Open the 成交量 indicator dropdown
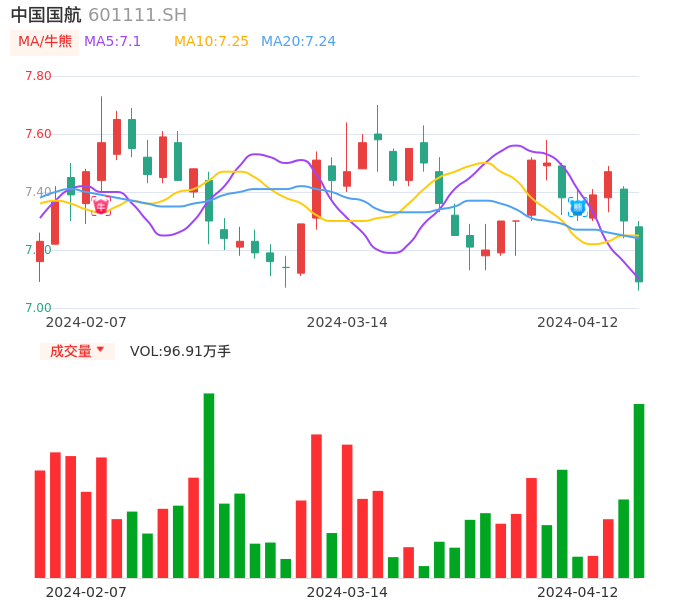The height and width of the screenshot is (606, 686). pos(77,351)
